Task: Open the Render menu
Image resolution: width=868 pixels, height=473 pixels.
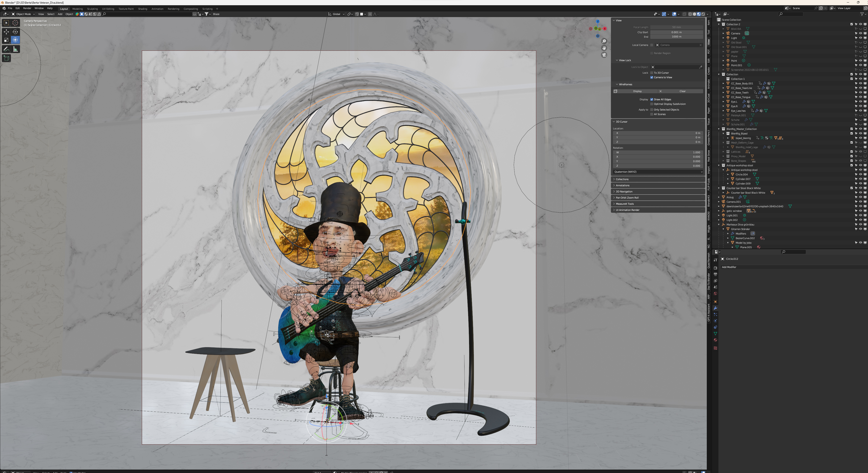Action: [27, 8]
